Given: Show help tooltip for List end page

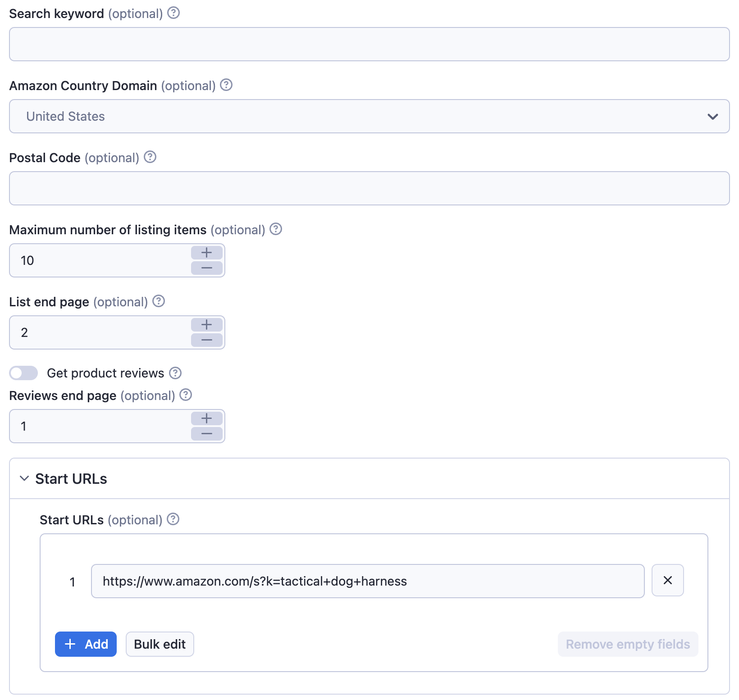Looking at the screenshot, I should (159, 301).
